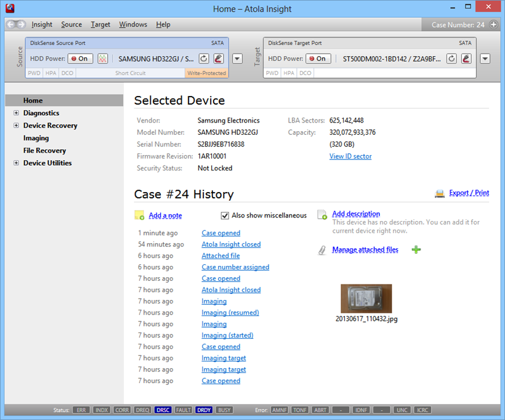Click serial number S2BJJ9EB716838
Viewport: 505px width, 420px height.
pyautogui.click(x=221, y=144)
